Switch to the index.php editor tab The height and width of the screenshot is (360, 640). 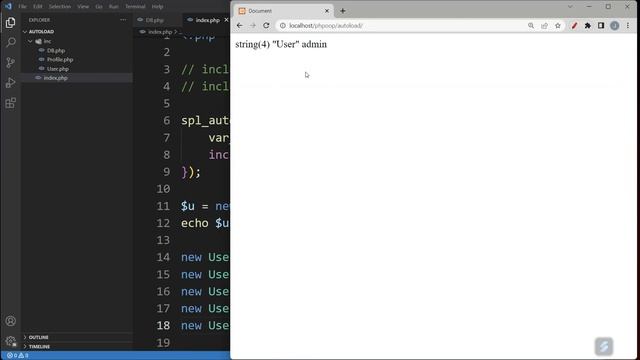pos(207,20)
